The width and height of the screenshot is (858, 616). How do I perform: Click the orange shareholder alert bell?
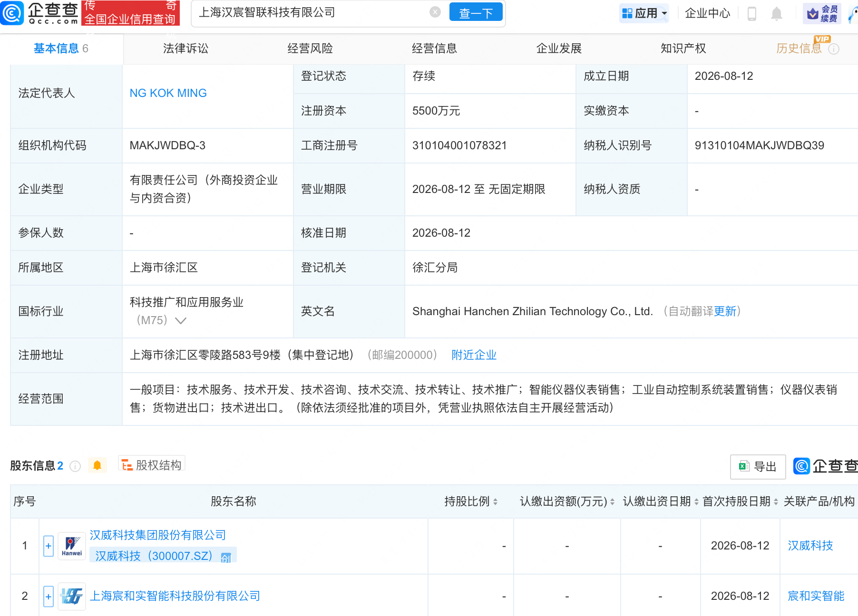tap(97, 465)
